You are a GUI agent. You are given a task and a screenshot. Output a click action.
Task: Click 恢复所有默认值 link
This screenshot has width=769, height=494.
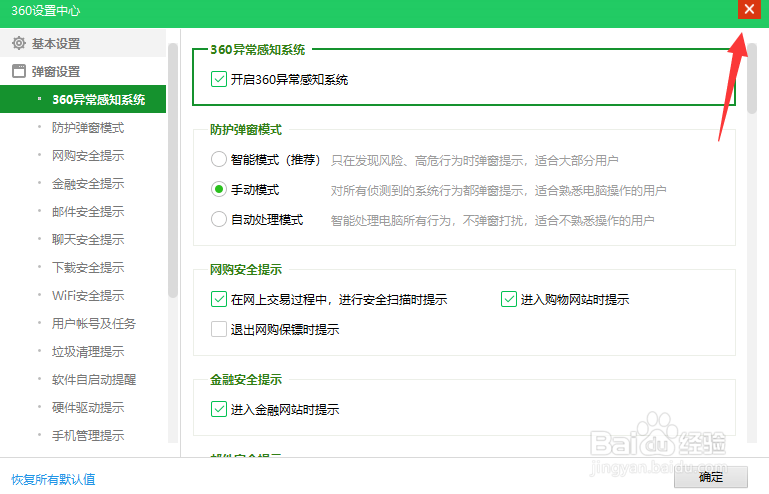(53, 479)
